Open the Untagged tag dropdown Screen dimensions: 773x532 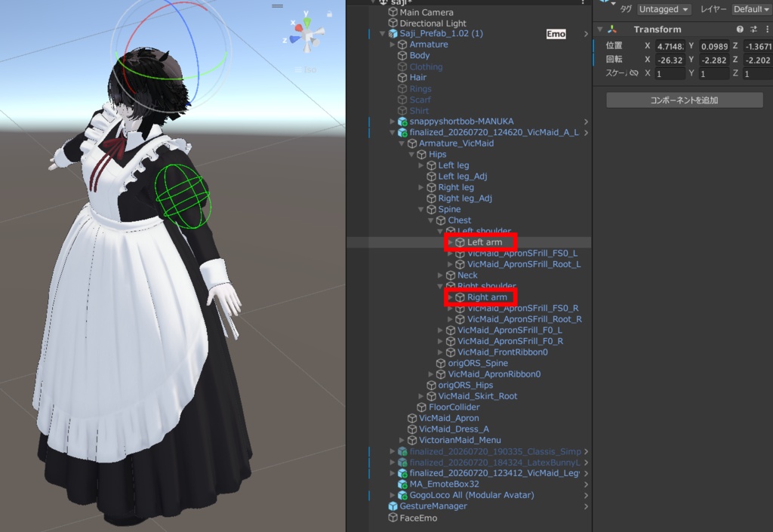[664, 9]
